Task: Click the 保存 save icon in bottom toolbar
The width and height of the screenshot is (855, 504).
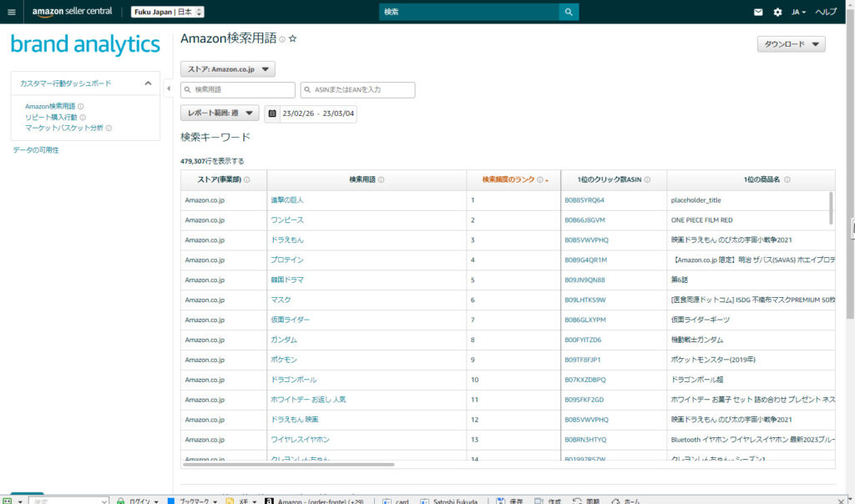Action: 500,501
